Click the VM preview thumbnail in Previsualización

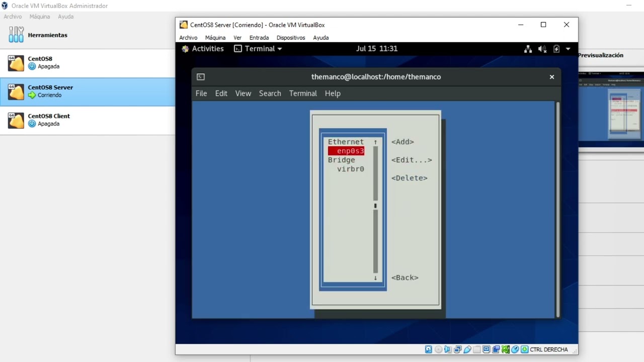pyautogui.click(x=611, y=109)
